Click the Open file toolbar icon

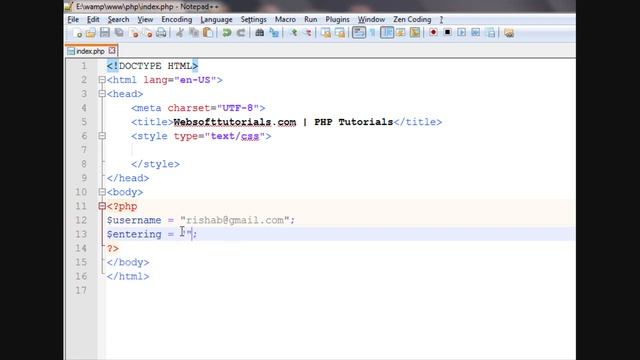click(91, 33)
